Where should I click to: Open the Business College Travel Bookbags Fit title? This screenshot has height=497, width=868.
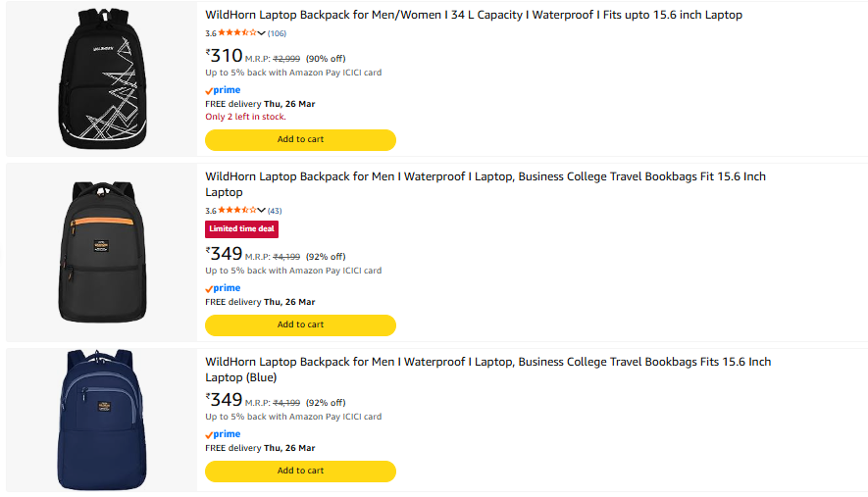(485, 176)
